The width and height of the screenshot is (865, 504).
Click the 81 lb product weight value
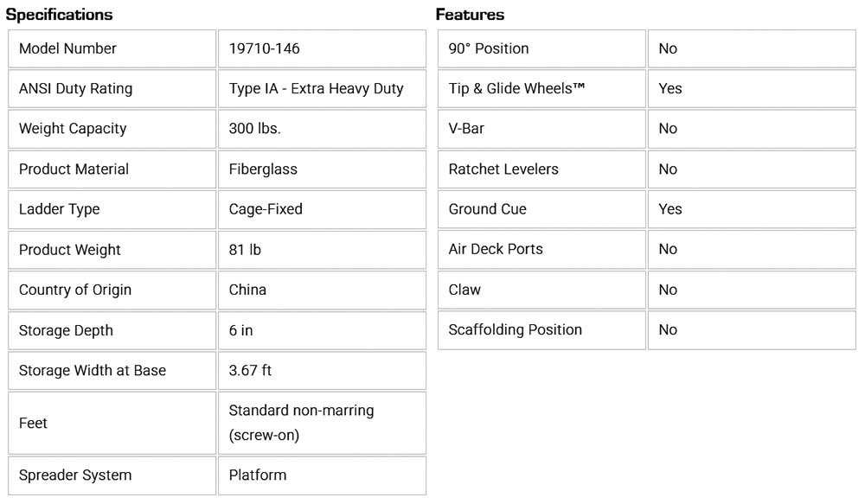pyautogui.click(x=246, y=250)
